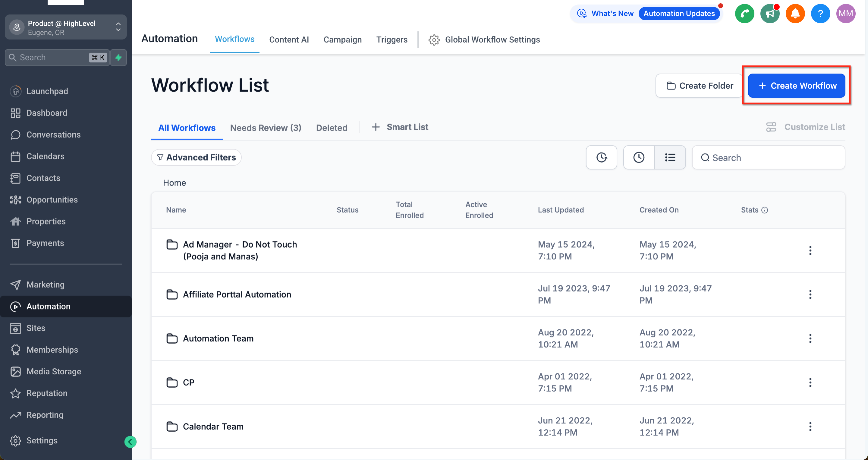Image resolution: width=868 pixels, height=460 pixels.
Task: Open Advanced Filters
Action: point(196,157)
